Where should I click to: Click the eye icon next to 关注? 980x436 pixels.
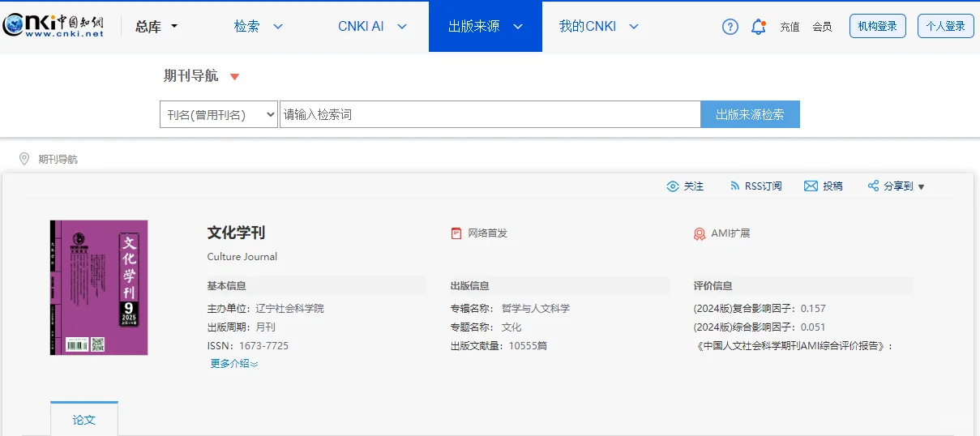pos(673,186)
